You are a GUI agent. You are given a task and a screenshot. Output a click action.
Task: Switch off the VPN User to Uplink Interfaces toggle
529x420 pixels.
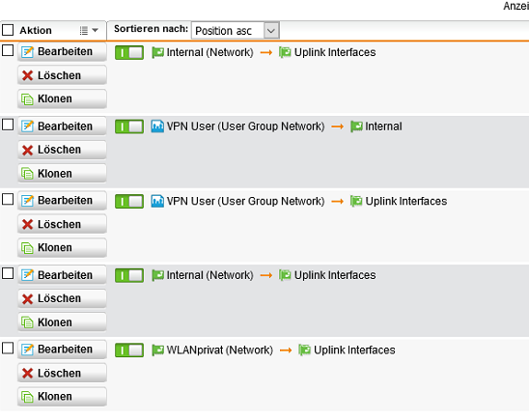(x=129, y=202)
